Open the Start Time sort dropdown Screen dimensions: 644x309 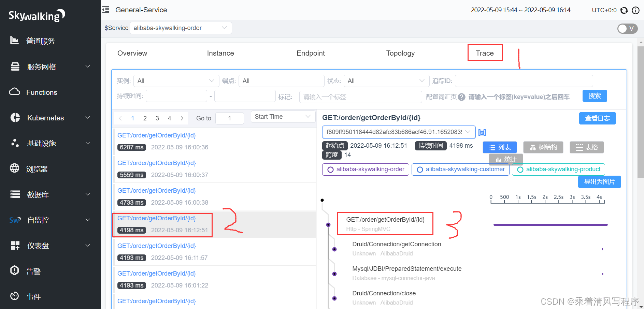283,117
